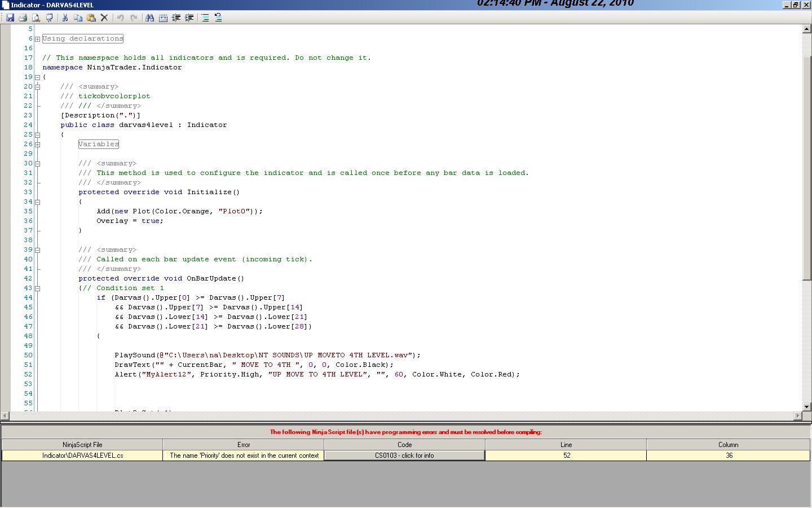Image resolution: width=812 pixels, height=508 pixels.
Task: Click the 'Add(new Plot(Color.Orange, "Plot0"));' line
Action: point(180,211)
